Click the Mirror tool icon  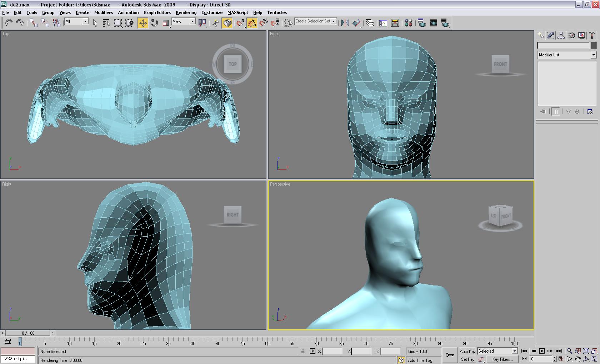(x=345, y=23)
